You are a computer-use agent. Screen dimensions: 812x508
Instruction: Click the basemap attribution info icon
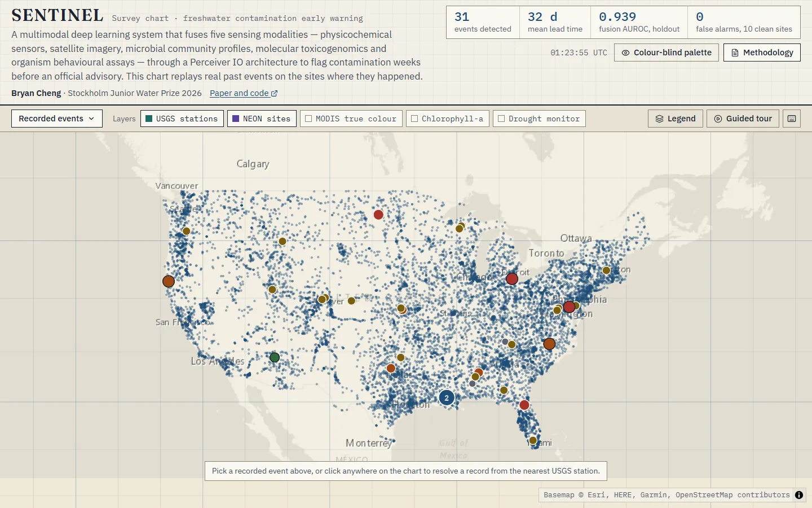point(799,495)
